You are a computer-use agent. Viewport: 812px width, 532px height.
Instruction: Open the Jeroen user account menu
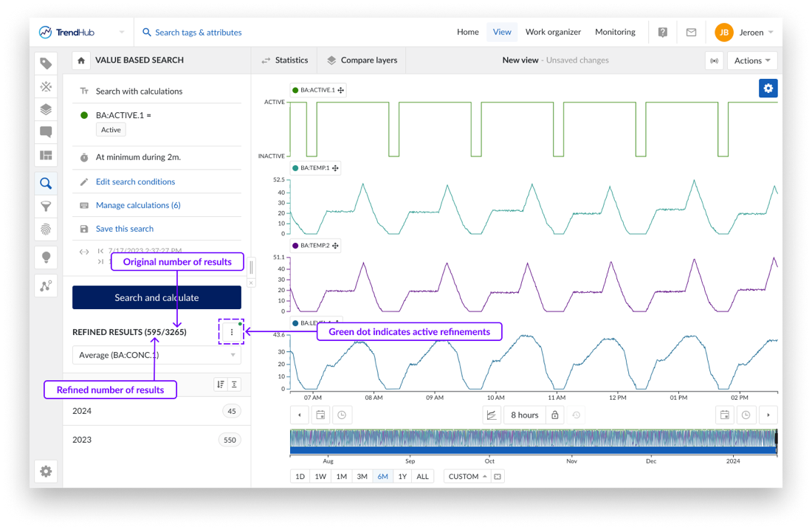pyautogui.click(x=744, y=32)
